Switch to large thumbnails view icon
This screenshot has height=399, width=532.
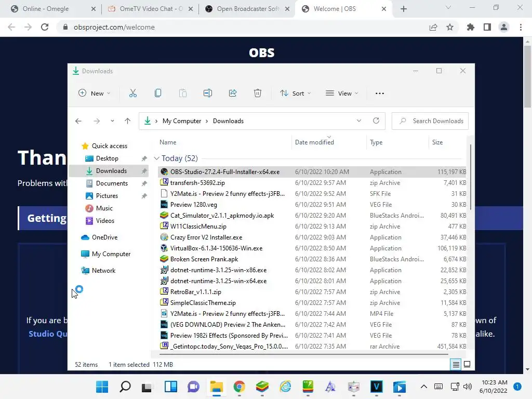coord(467,364)
